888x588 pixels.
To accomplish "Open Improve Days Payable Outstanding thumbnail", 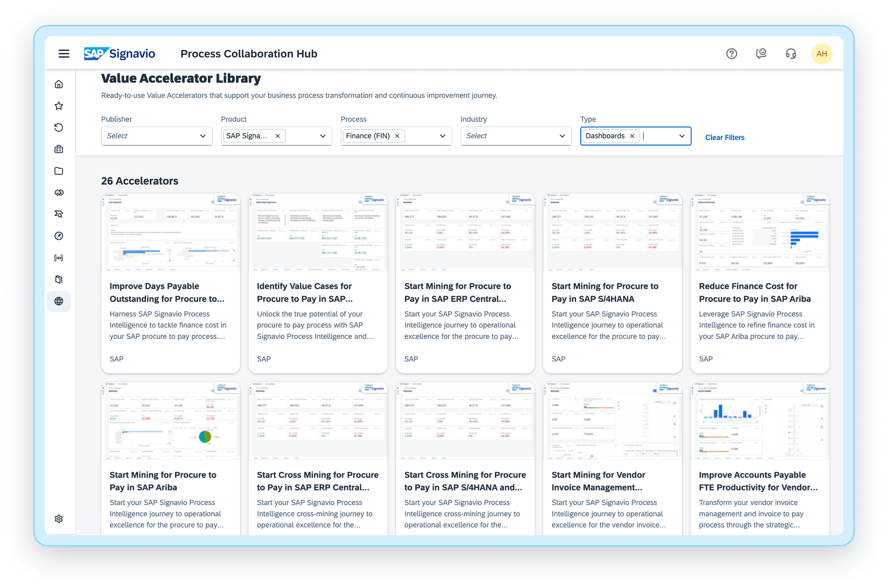I will point(170,232).
